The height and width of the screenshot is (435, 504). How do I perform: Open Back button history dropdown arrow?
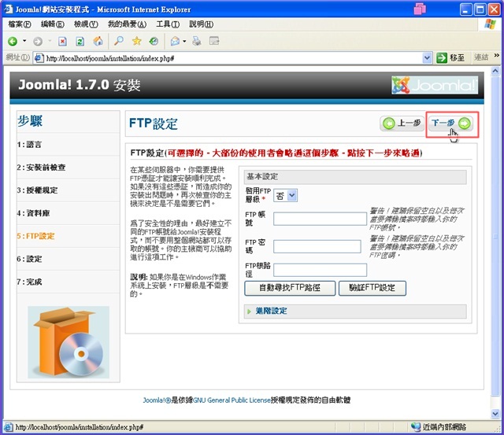point(24,41)
